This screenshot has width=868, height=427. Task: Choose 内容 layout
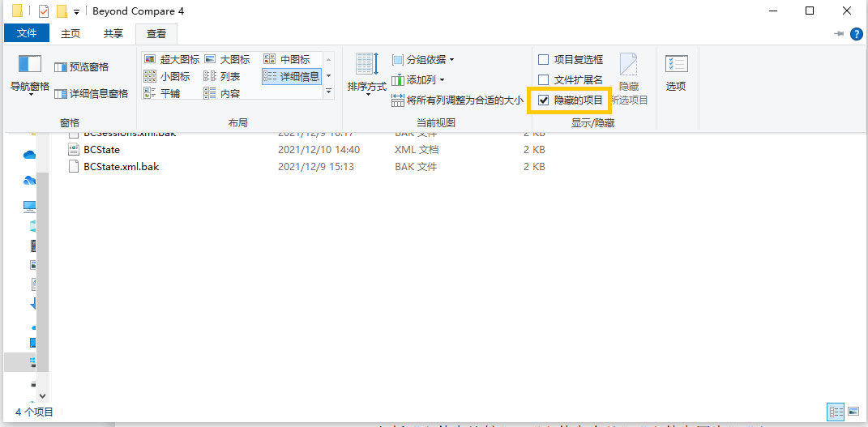[221, 93]
